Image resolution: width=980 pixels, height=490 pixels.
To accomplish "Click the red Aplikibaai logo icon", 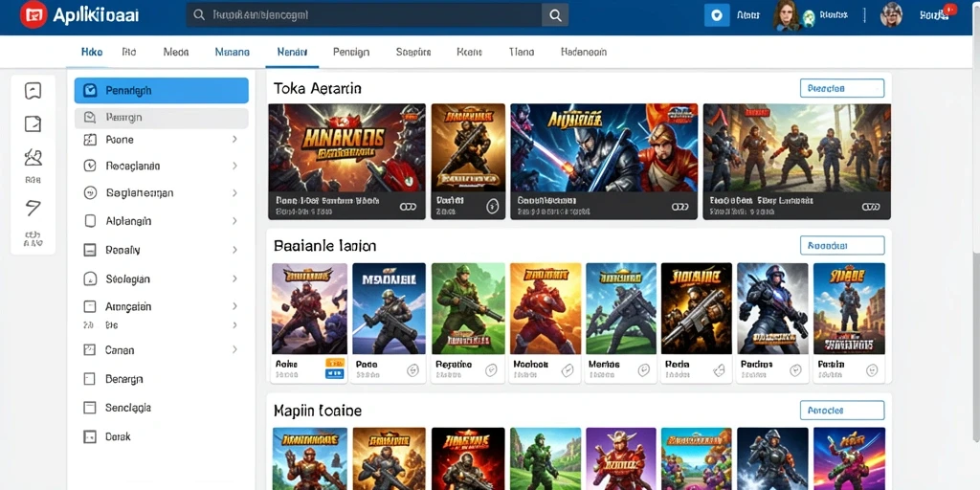I will pyautogui.click(x=33, y=15).
